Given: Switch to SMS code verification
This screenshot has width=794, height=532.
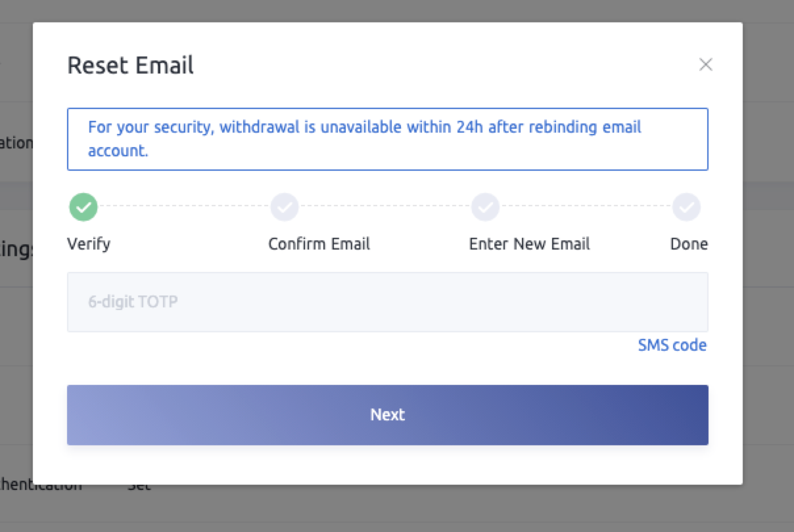Looking at the screenshot, I should (x=672, y=345).
